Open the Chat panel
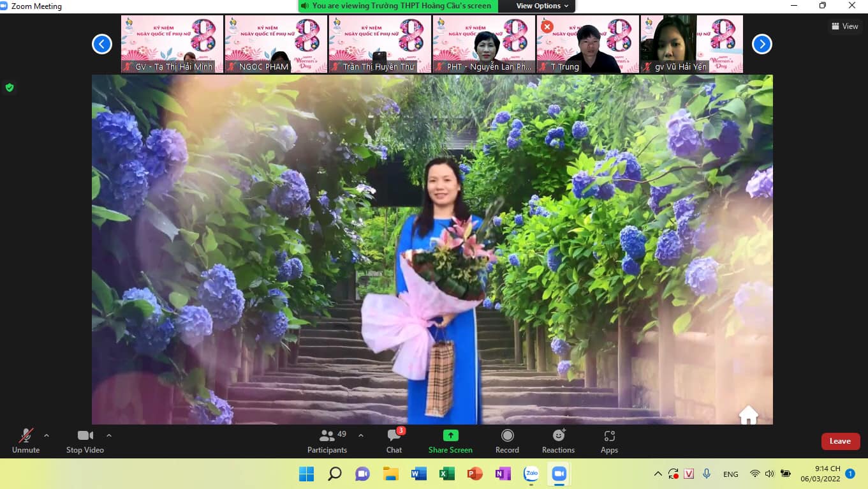Viewport: 868px width, 489px height. pyautogui.click(x=394, y=440)
